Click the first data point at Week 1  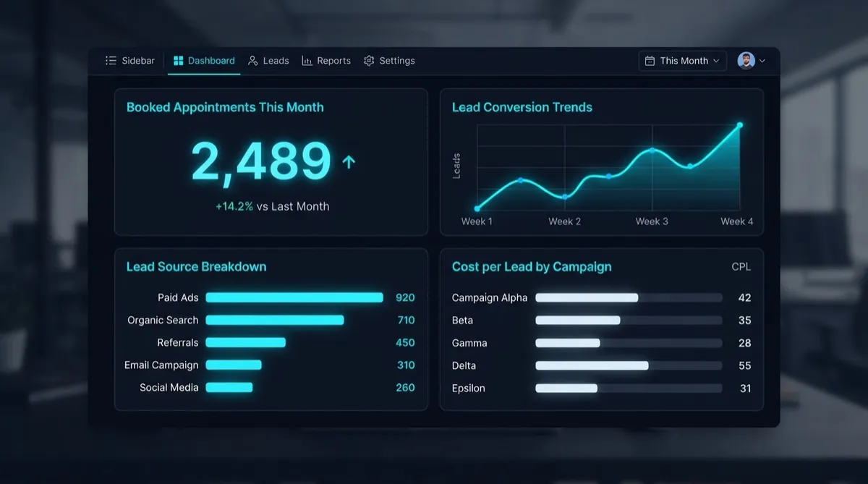(477, 208)
